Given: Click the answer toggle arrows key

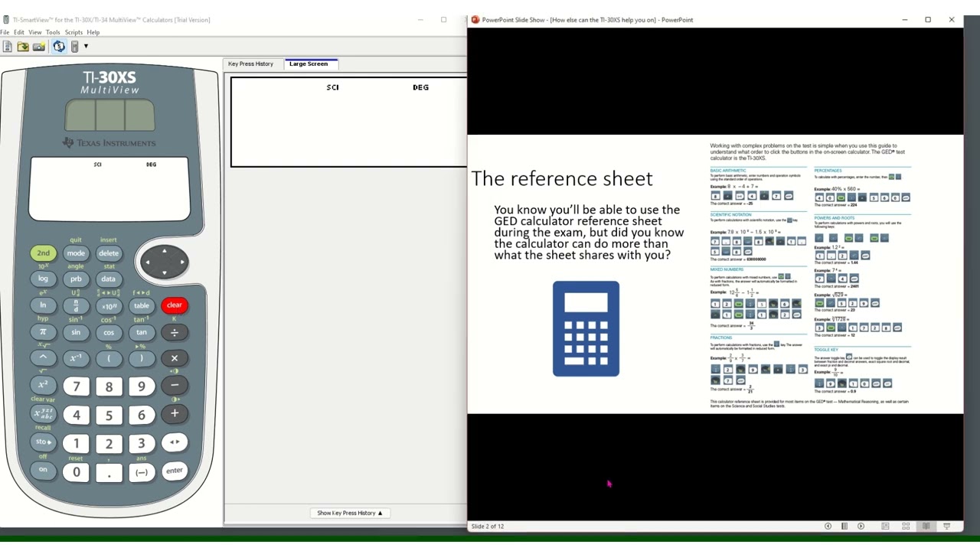Looking at the screenshot, I should (x=175, y=442).
